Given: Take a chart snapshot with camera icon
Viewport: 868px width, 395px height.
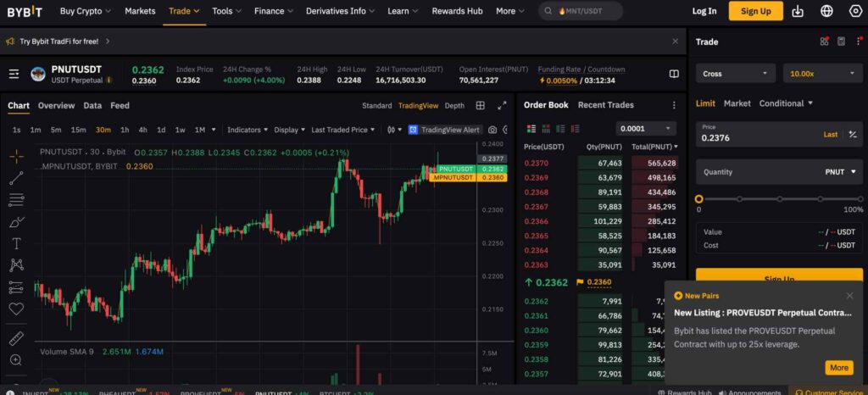Looking at the screenshot, I should pos(492,130).
